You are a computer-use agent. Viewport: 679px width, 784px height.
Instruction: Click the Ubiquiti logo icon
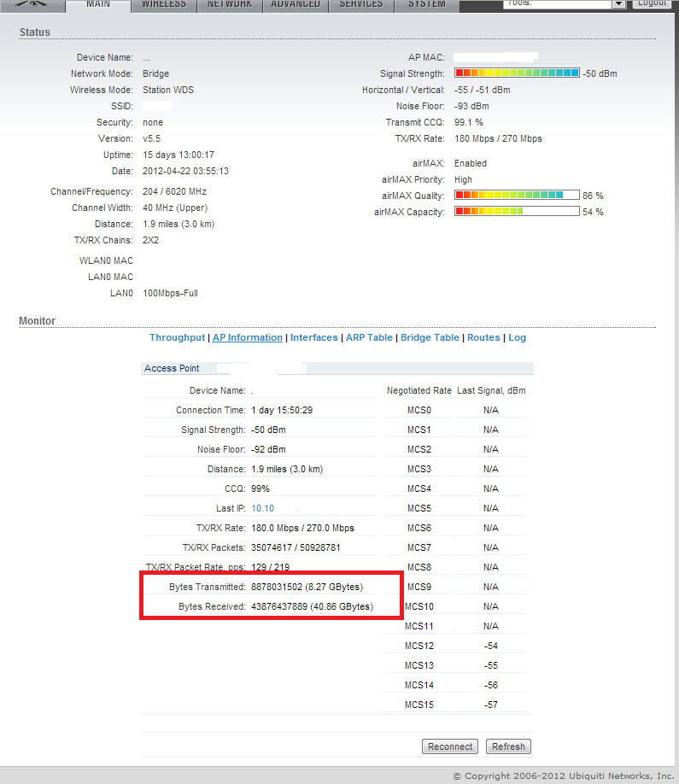coord(31,4)
